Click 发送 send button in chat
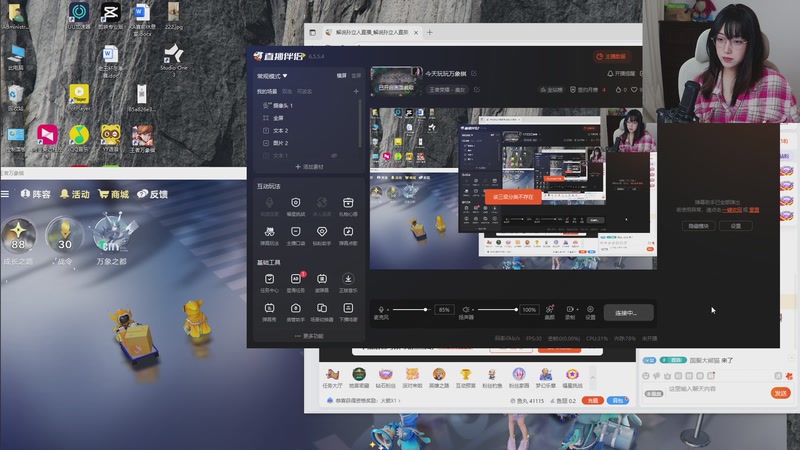Image resolution: width=800 pixels, height=450 pixels. 781,393
